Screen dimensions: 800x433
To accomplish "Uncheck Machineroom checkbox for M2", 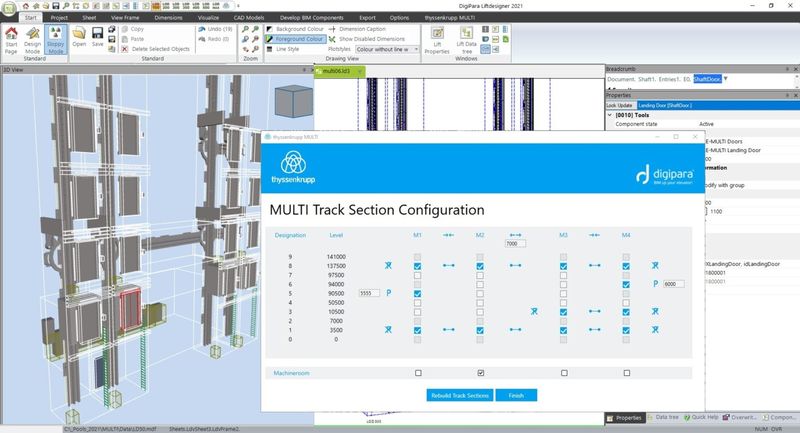I will [481, 373].
